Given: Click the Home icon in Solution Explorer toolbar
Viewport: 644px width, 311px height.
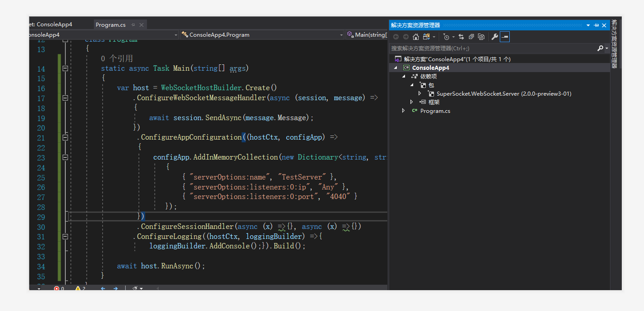Looking at the screenshot, I should 416,37.
